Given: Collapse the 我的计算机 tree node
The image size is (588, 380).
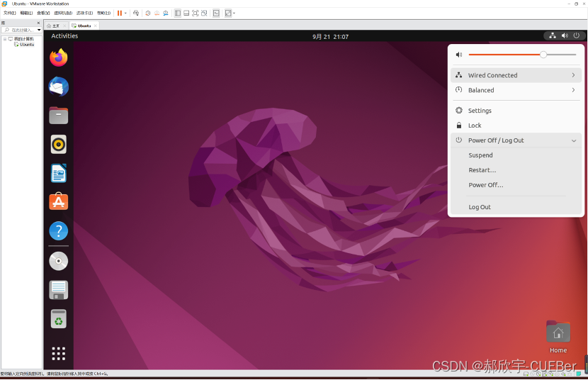Looking at the screenshot, I should point(5,39).
